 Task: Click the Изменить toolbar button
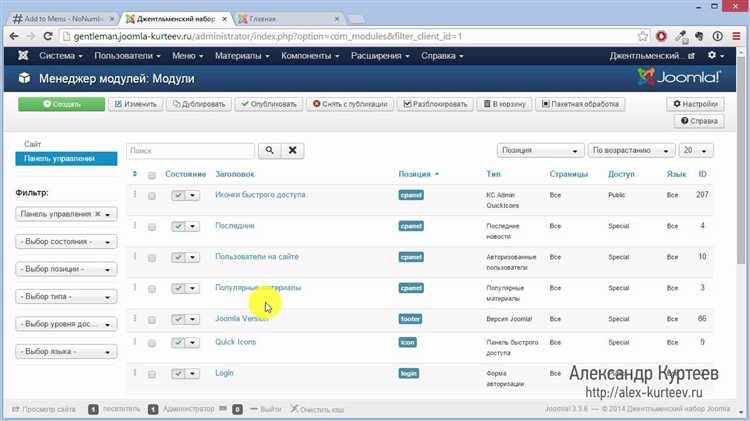(x=136, y=104)
